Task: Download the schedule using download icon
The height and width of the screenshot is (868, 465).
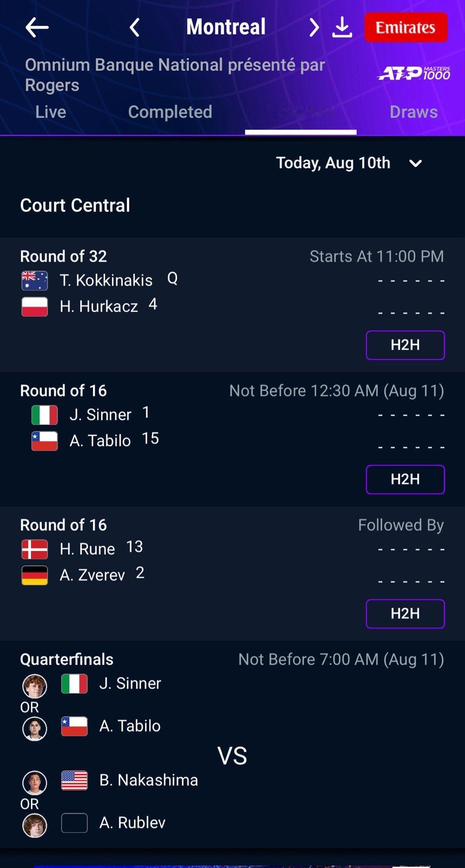Action: pos(342,28)
